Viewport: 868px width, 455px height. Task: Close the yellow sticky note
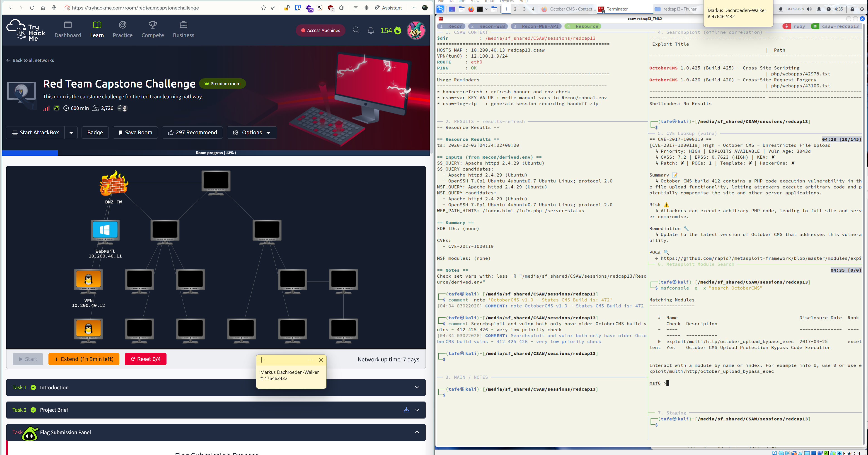click(321, 360)
